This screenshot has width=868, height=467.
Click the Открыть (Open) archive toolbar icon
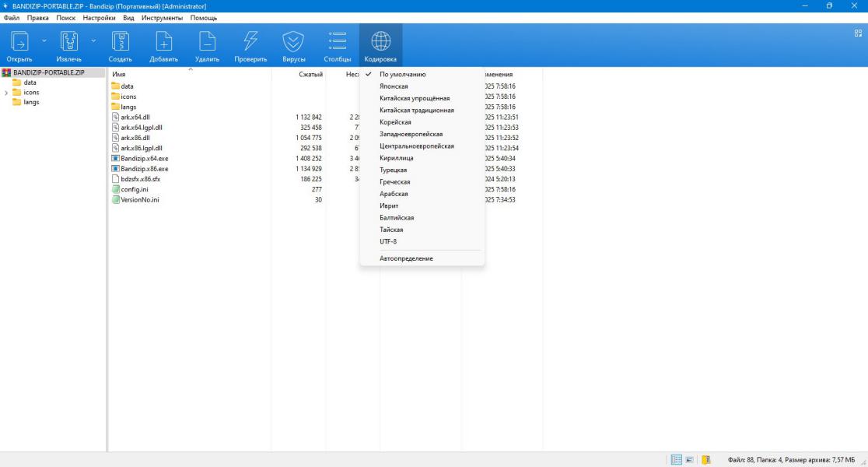tap(19, 41)
